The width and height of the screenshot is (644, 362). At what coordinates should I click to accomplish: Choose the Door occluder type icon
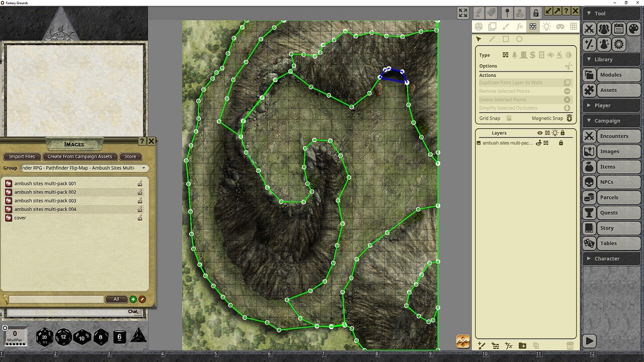pyautogui.click(x=523, y=55)
